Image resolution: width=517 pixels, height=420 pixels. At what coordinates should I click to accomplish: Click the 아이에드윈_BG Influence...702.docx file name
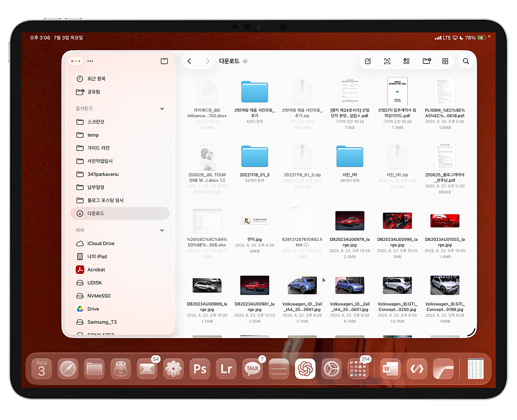tap(207, 113)
